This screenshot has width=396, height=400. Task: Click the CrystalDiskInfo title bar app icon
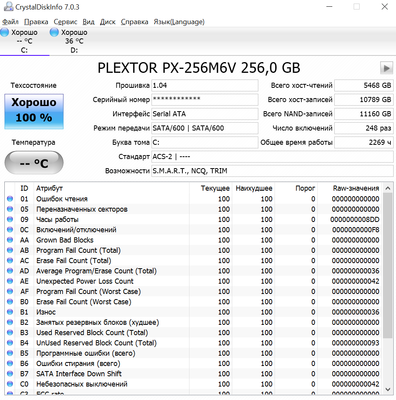[x=8, y=7]
